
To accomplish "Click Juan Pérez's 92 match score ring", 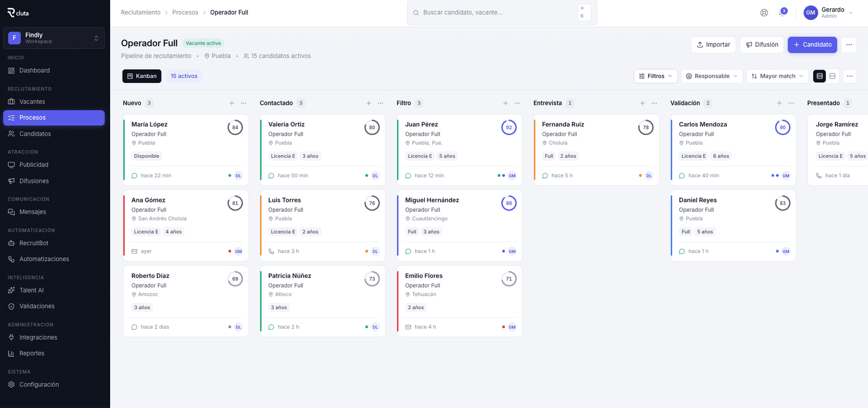I will (x=509, y=127).
